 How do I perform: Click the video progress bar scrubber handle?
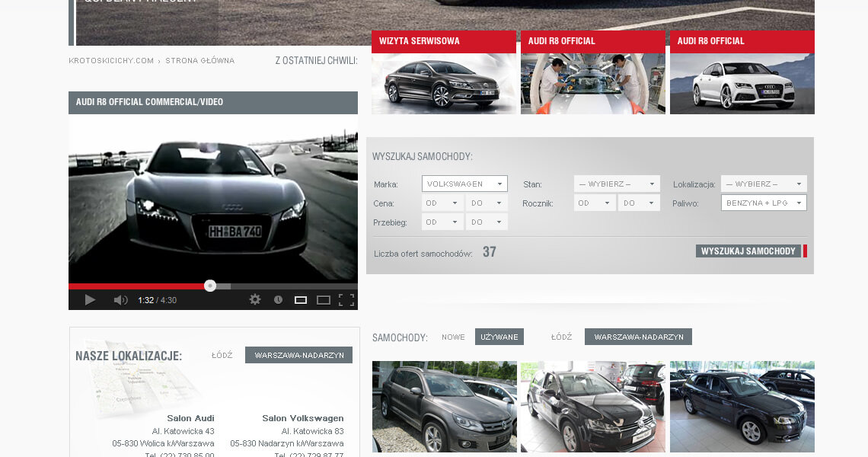(x=210, y=286)
